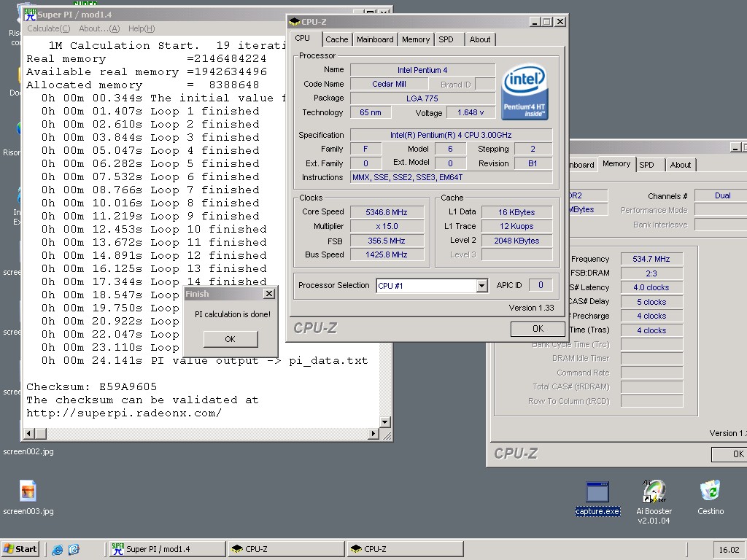Open the Calculate(C) menu in Super PI
The height and width of the screenshot is (560, 747).
tap(49, 28)
